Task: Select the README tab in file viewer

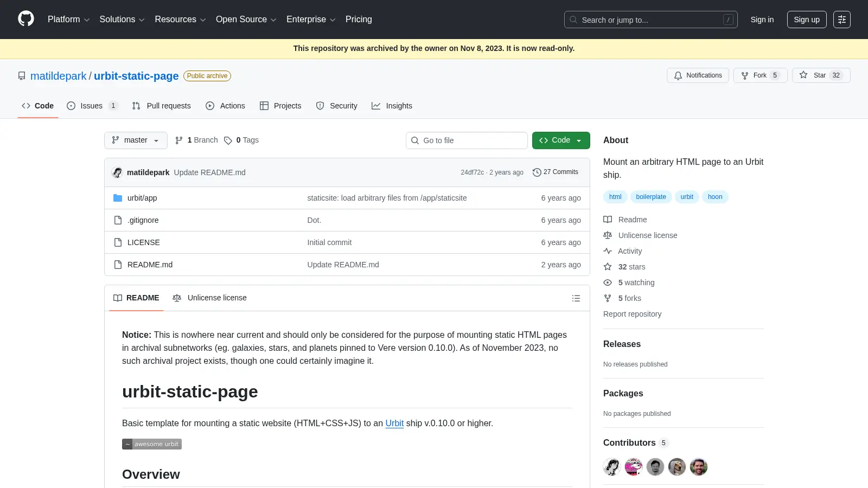Action: click(136, 298)
